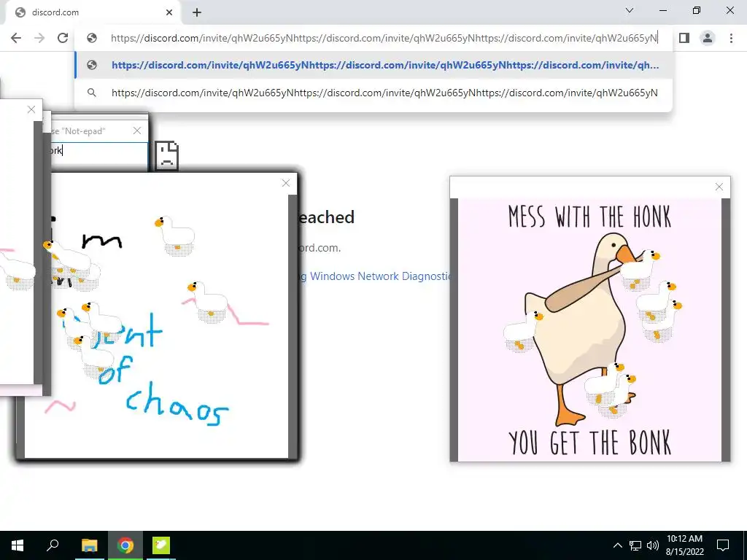Open the clock showing 10:12 AM
Viewport: 747px width, 560px height.
pos(684,545)
